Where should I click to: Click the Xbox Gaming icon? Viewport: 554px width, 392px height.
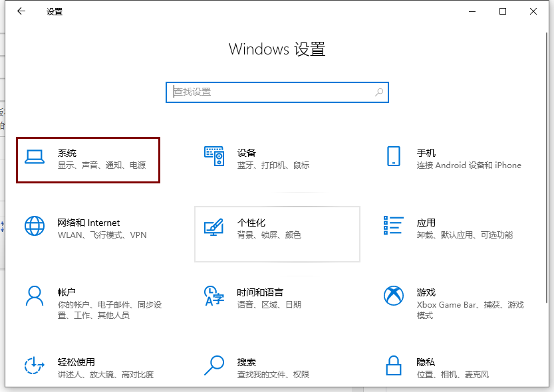tap(394, 296)
